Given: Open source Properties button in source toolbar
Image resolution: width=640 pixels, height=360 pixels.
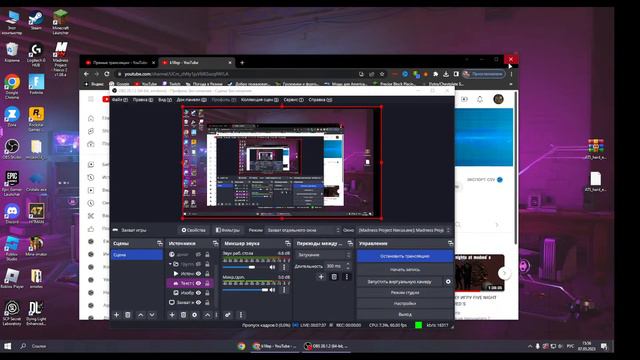Looking at the screenshot, I should [x=193, y=230].
